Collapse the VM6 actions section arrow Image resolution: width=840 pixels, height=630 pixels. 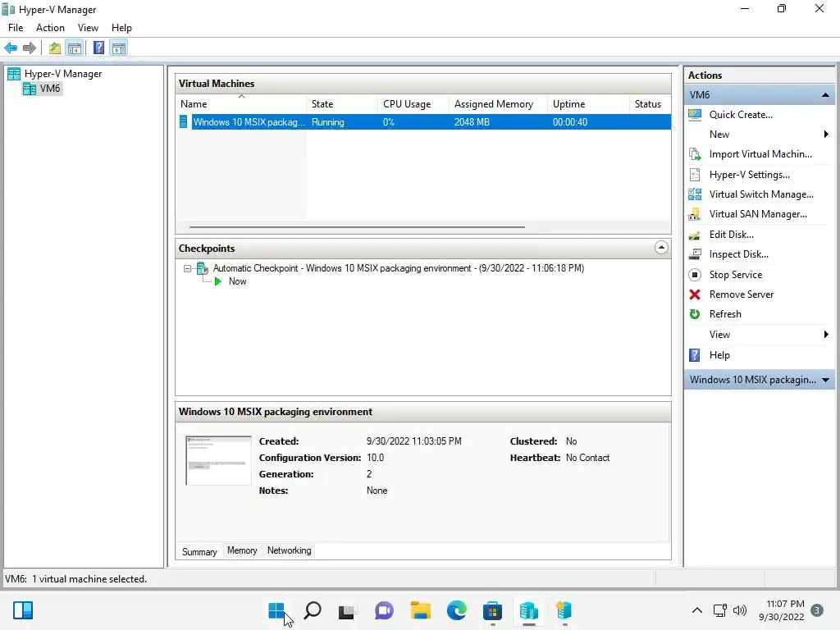[825, 95]
